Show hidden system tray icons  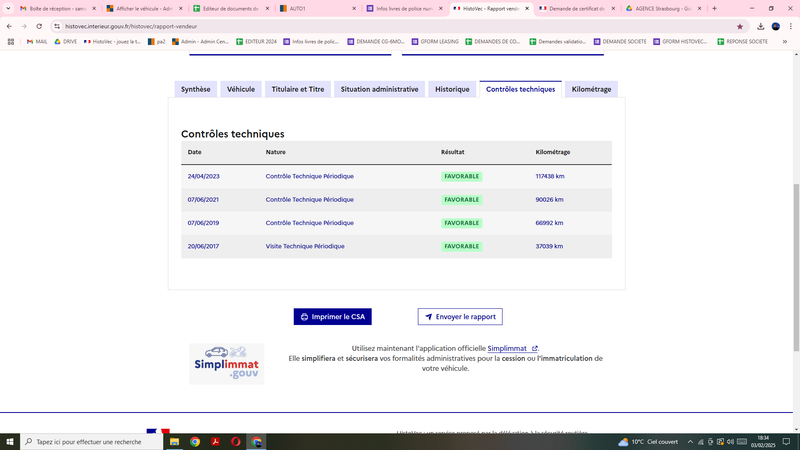point(690,442)
